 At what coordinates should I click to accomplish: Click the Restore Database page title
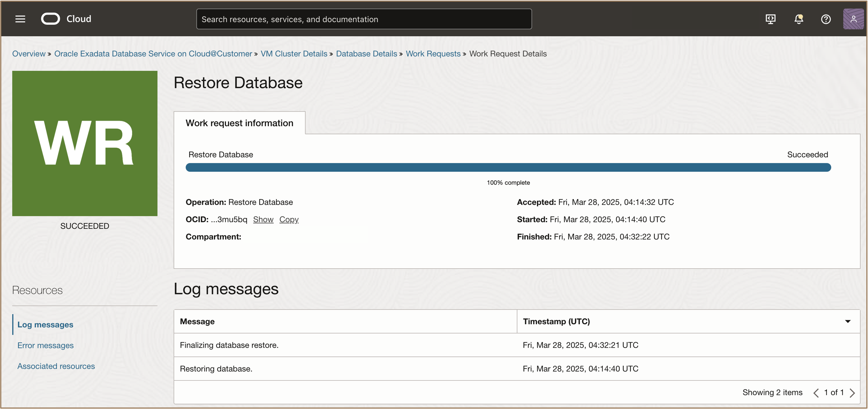pyautogui.click(x=238, y=83)
